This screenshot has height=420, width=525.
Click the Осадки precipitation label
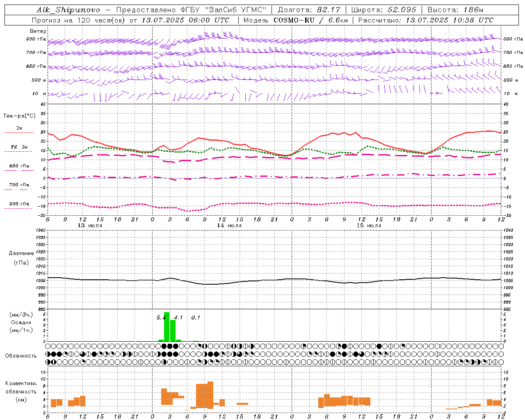click(21, 322)
